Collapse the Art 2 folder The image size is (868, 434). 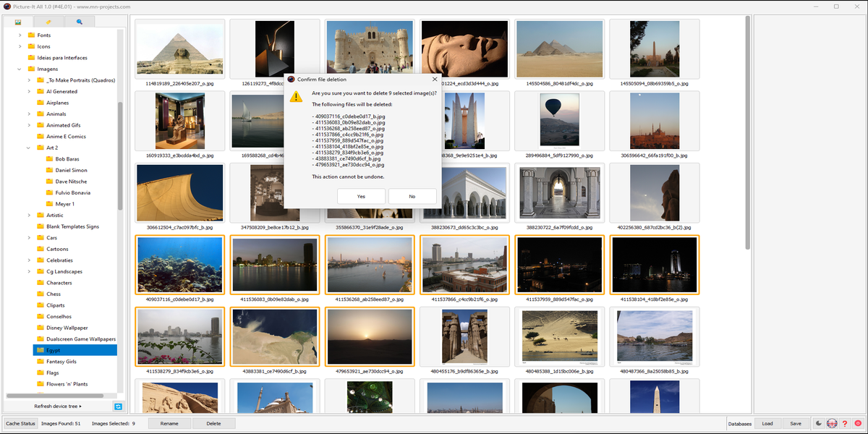pyautogui.click(x=29, y=148)
